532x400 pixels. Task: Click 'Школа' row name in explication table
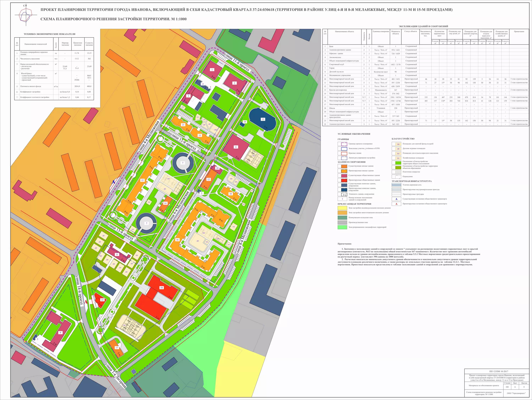(x=332, y=108)
